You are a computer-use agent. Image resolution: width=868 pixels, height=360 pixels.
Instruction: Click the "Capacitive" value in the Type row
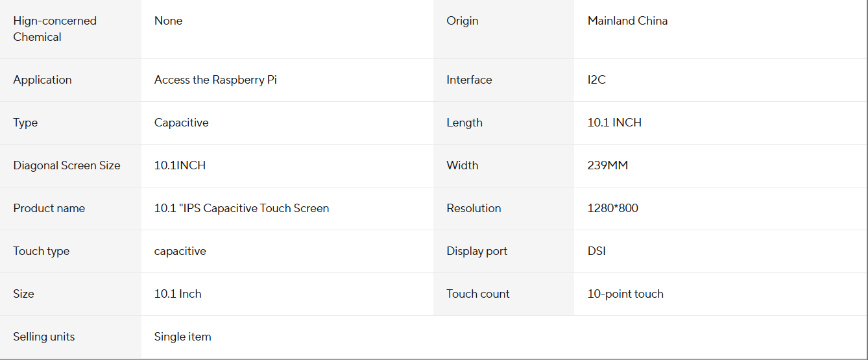pos(181,123)
